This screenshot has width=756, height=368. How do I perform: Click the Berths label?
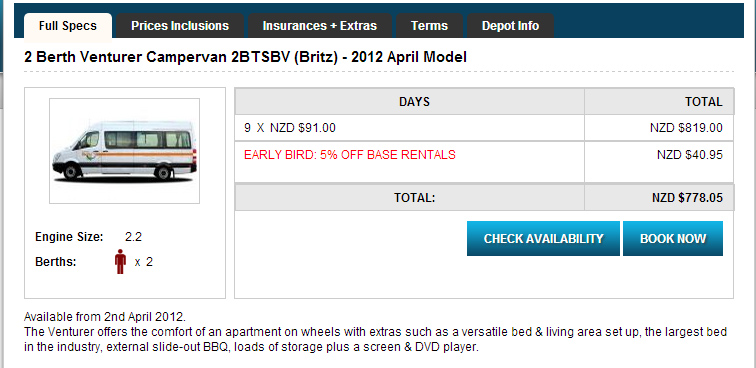point(55,262)
